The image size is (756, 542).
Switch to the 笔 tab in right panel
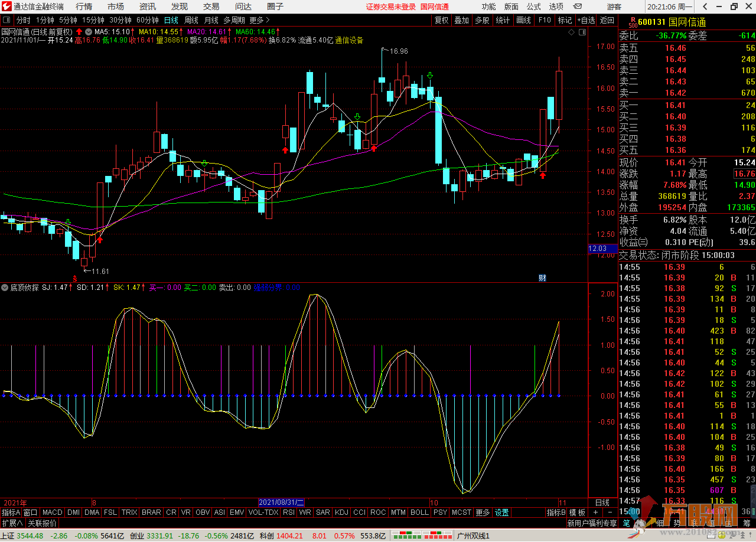[626, 523]
